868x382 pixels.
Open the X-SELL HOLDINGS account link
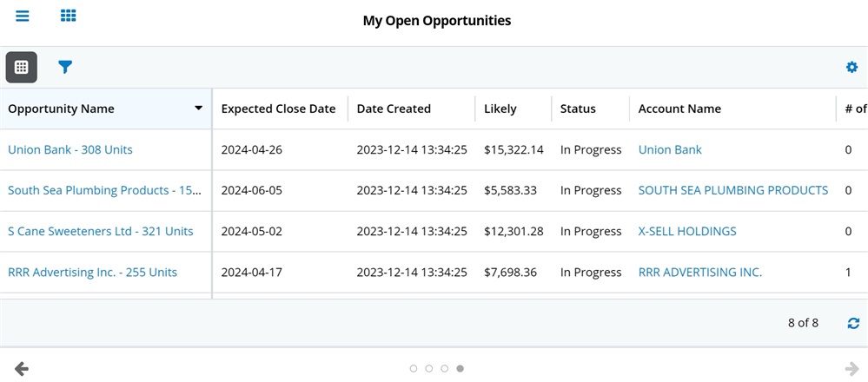point(687,231)
